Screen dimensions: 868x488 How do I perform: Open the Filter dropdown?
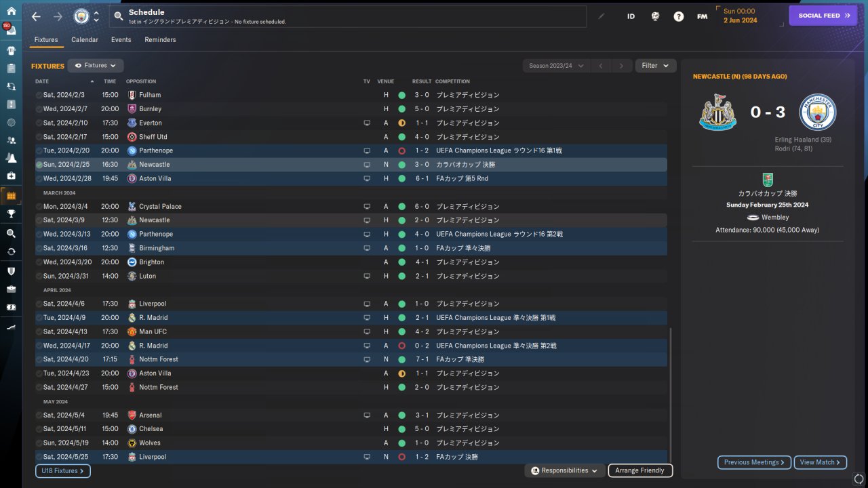pyautogui.click(x=656, y=66)
